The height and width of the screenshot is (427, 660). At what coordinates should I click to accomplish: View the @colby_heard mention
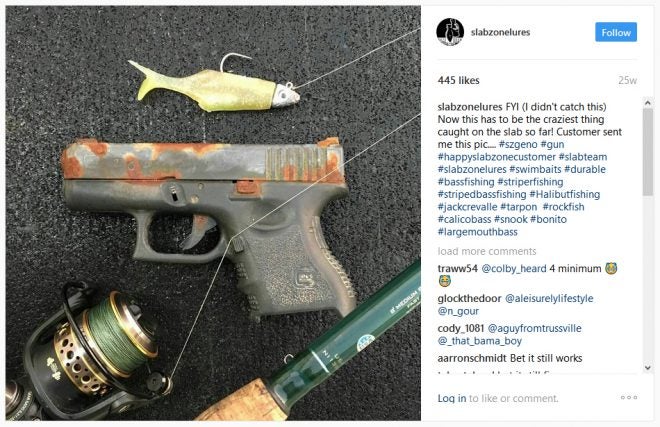514,269
